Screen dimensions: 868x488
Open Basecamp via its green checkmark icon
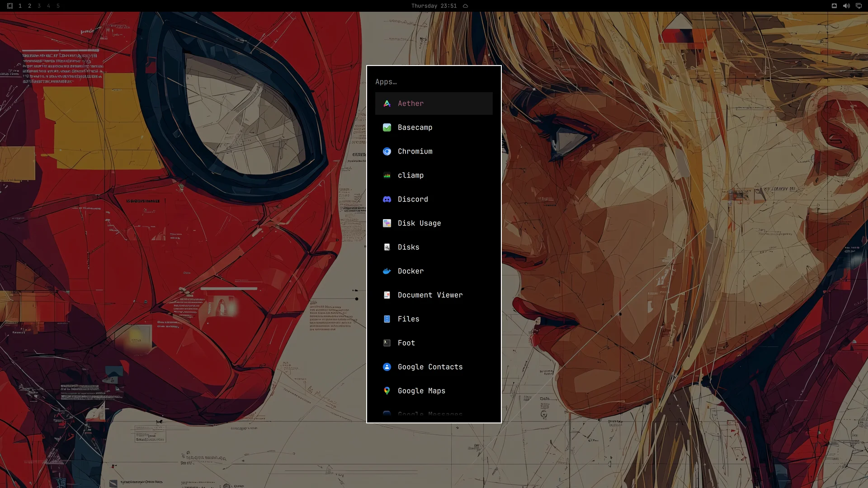click(x=387, y=127)
